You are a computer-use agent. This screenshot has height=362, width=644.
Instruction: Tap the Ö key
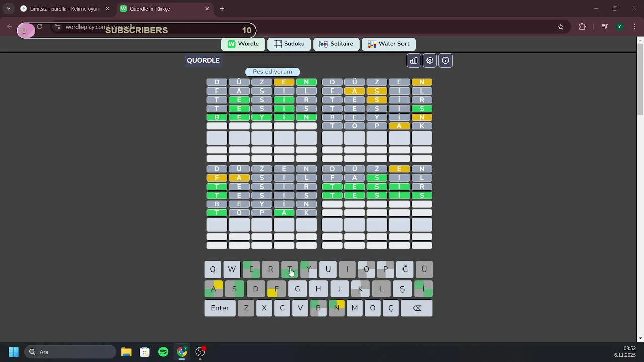point(373,308)
